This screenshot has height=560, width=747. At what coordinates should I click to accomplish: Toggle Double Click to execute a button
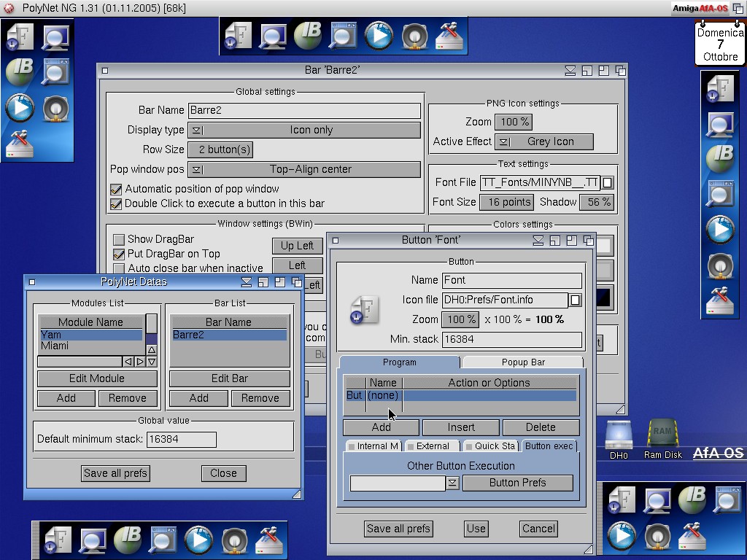click(x=116, y=203)
